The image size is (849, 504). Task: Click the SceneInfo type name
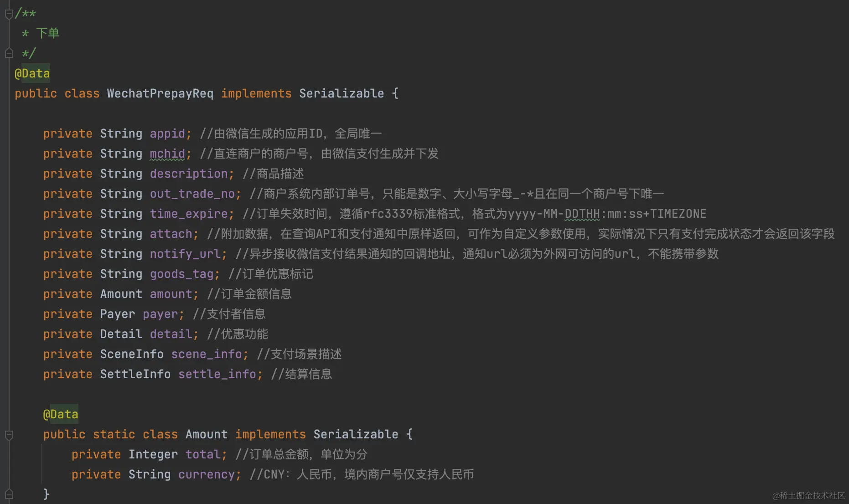[132, 354]
